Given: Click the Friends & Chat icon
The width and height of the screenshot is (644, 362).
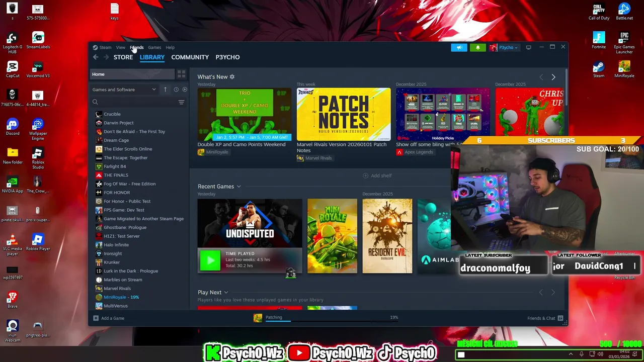Looking at the screenshot, I should pyautogui.click(x=560, y=318).
